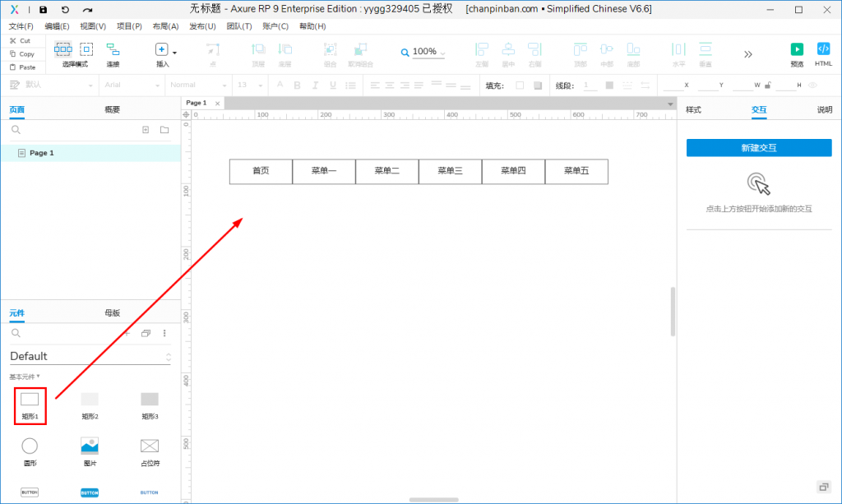Select the 占位符 placeholder widget
This screenshot has width=842, height=504.
tap(149, 446)
